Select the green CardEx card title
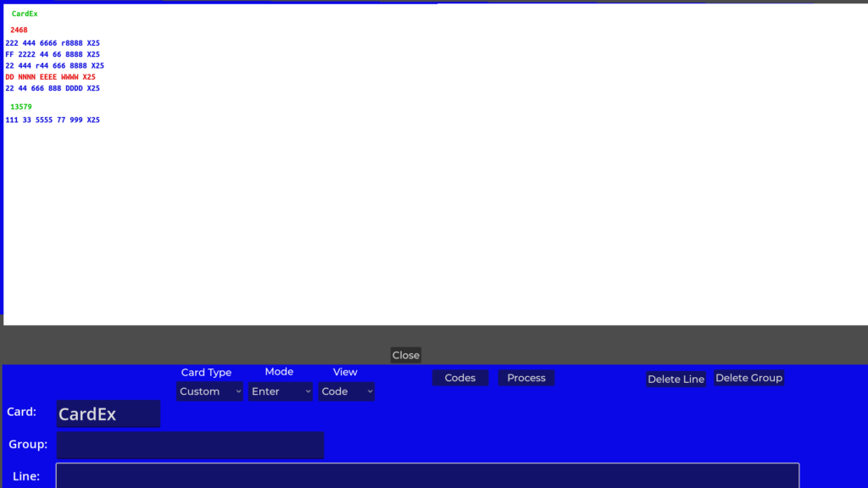The image size is (868, 488). 25,14
